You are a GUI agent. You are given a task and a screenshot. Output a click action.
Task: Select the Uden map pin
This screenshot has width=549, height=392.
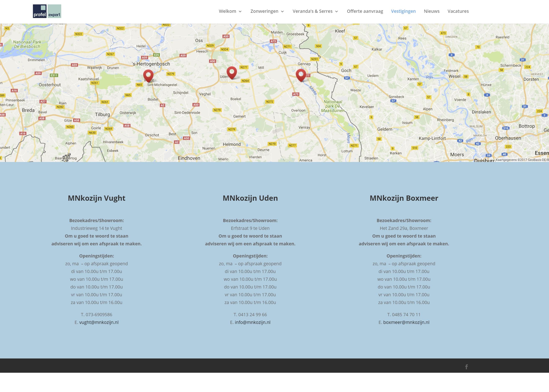click(x=232, y=73)
